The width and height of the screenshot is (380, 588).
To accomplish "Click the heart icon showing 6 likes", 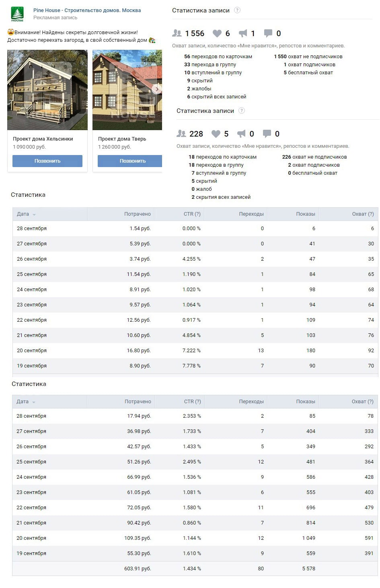I will pos(217,33).
